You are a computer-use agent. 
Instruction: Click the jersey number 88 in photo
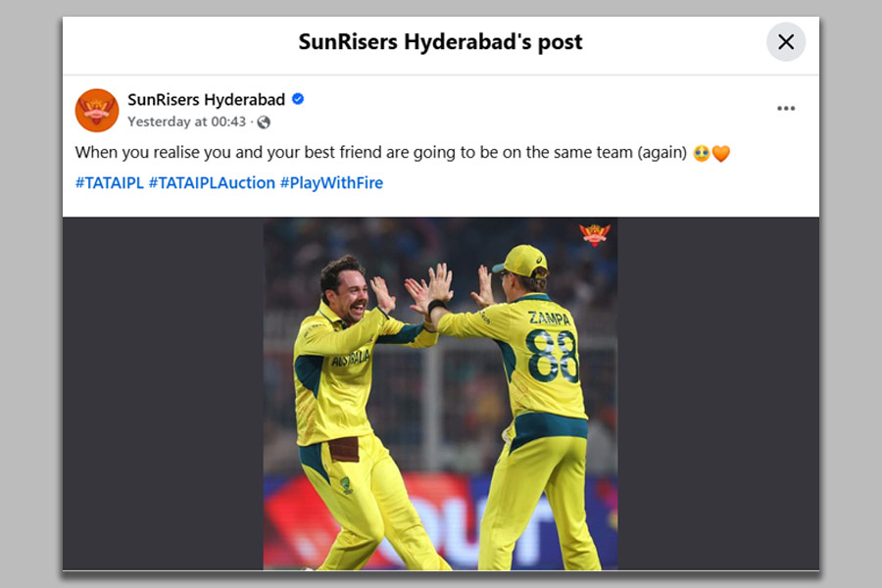coord(553,356)
